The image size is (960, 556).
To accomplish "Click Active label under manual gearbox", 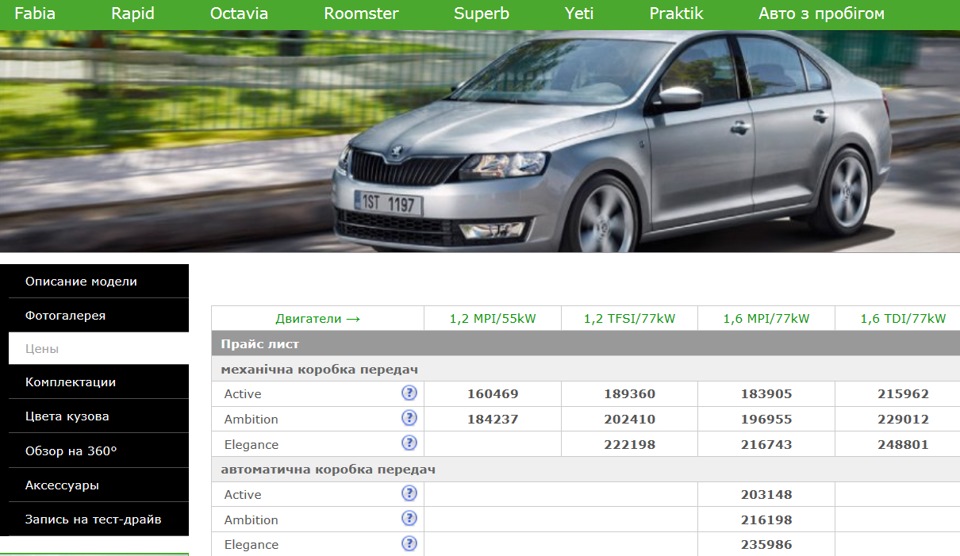I will coord(242,394).
